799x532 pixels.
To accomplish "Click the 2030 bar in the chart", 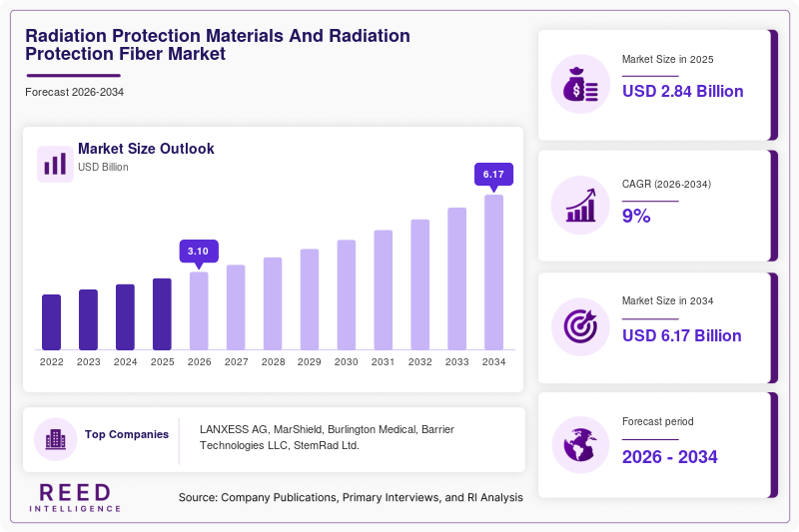I will click(347, 294).
